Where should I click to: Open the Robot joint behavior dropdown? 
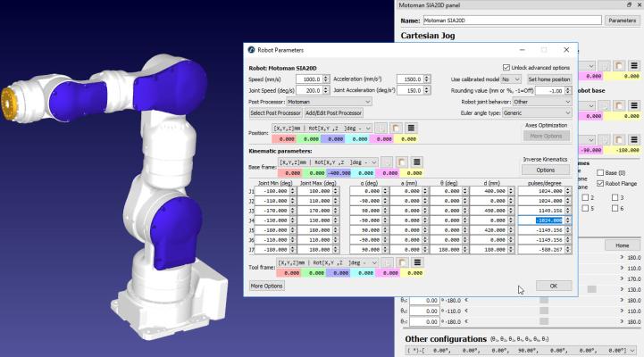click(x=542, y=102)
